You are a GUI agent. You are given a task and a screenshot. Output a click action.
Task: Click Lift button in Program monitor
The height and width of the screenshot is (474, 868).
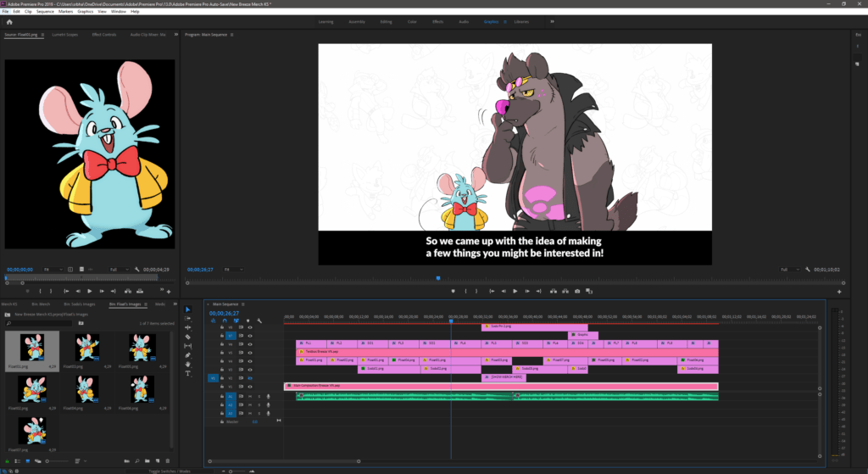tap(553, 291)
